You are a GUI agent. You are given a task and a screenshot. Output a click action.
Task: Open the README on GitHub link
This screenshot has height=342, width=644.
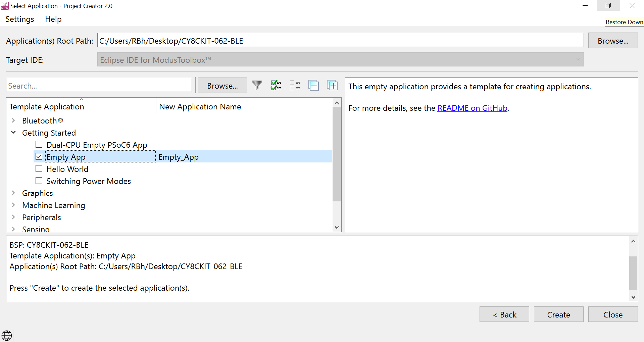coord(472,108)
